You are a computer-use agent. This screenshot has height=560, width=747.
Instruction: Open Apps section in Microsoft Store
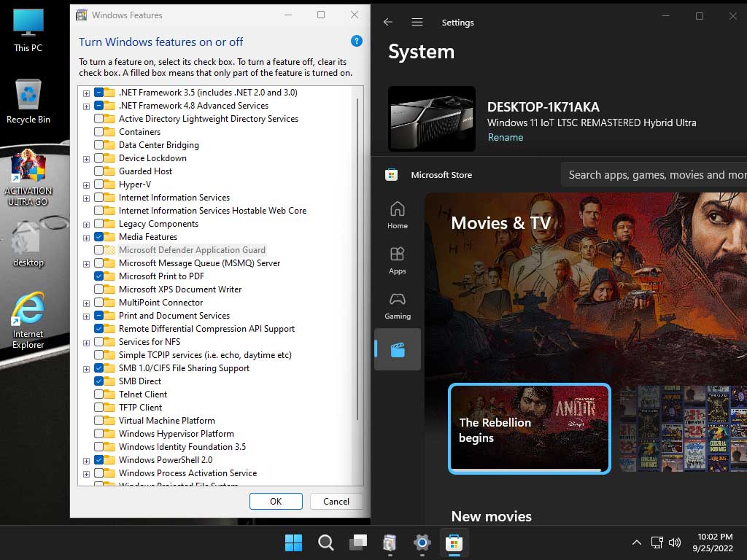pos(398,260)
